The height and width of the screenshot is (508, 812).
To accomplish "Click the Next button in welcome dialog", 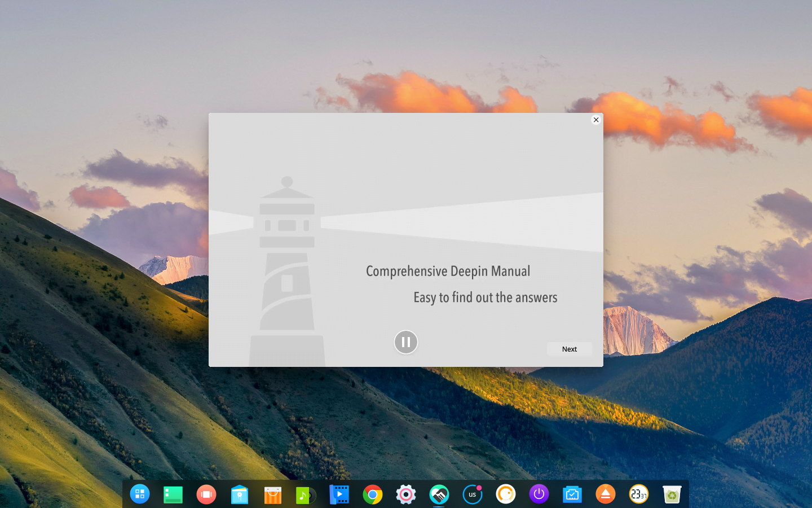I will (x=570, y=349).
